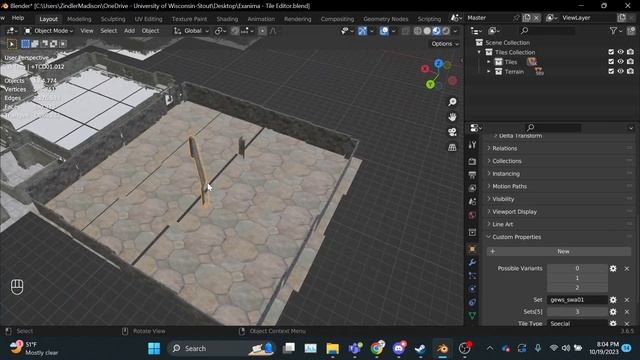Toggle the pin scene icon beside Master
The image size is (640, 360).
coord(516,18)
